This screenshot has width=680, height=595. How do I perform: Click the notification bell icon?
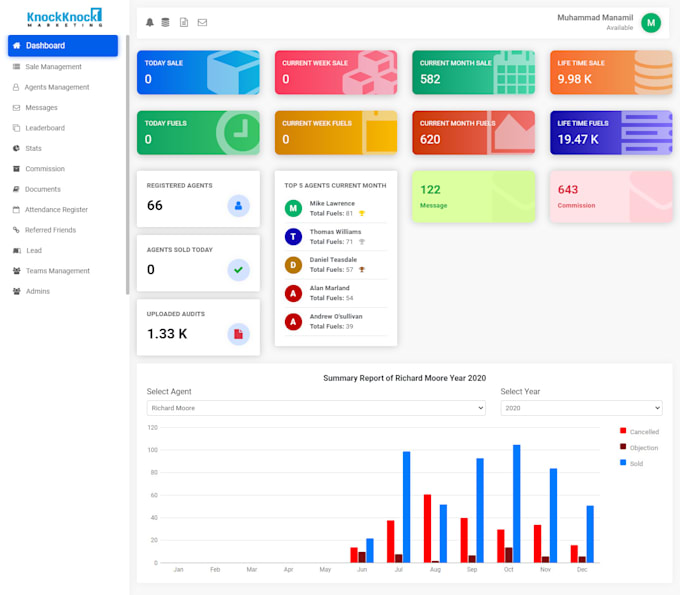150,23
